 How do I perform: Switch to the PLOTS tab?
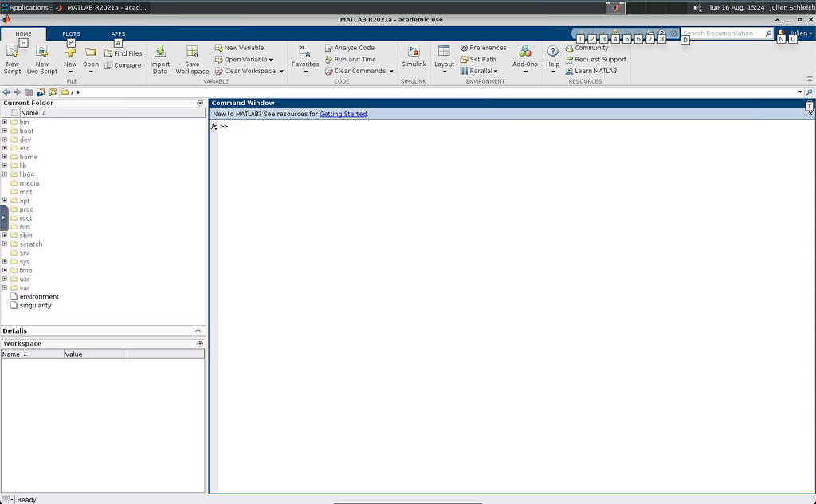(x=71, y=34)
